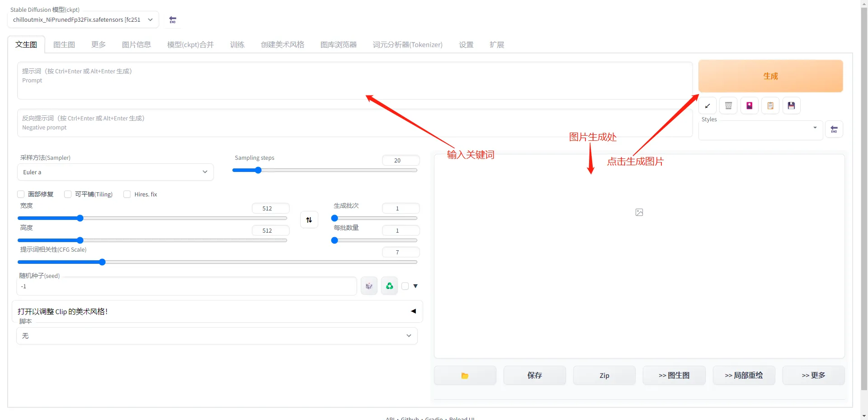This screenshot has width=868, height=420.
Task: Enable the Hires. fix checkbox
Action: [x=127, y=194]
